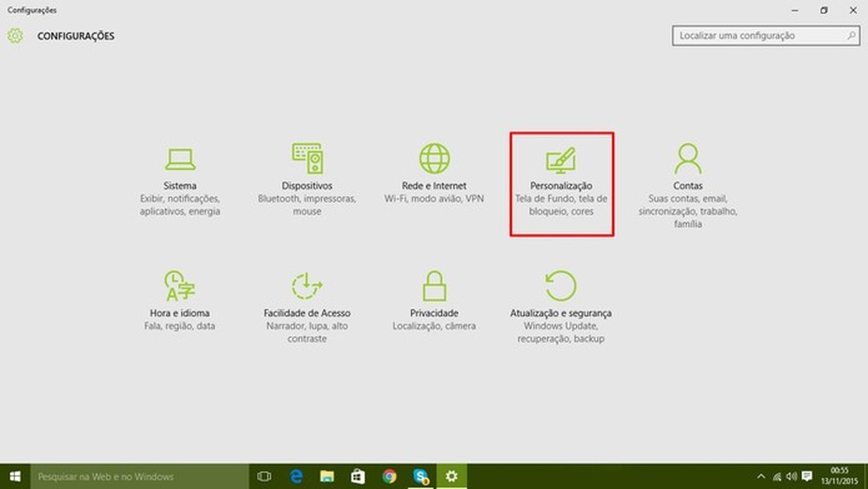Show hidden system tray icons

tap(761, 477)
